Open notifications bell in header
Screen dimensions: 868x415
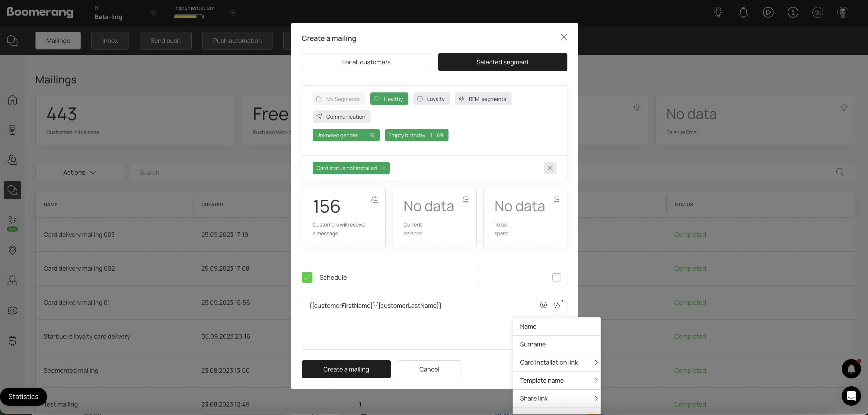coord(743,12)
